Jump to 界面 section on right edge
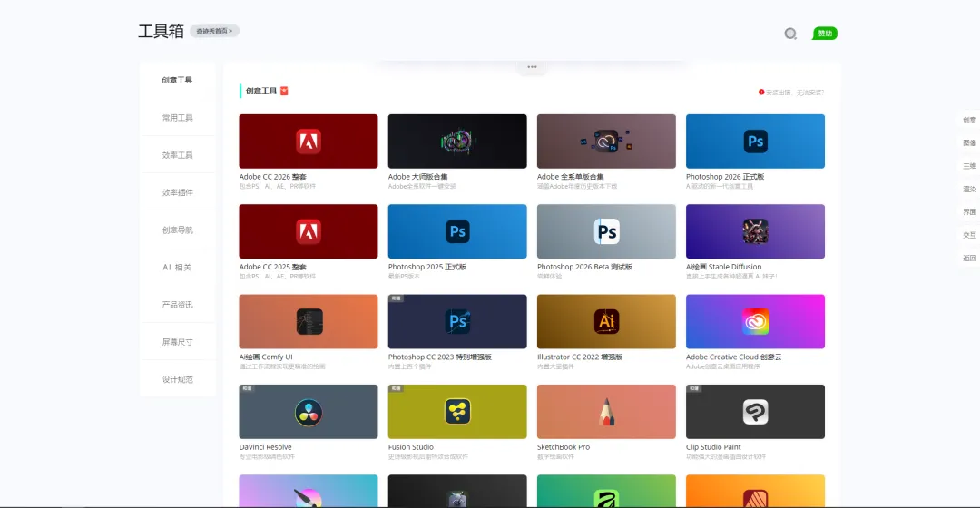This screenshot has height=508, width=980. pyautogui.click(x=969, y=212)
